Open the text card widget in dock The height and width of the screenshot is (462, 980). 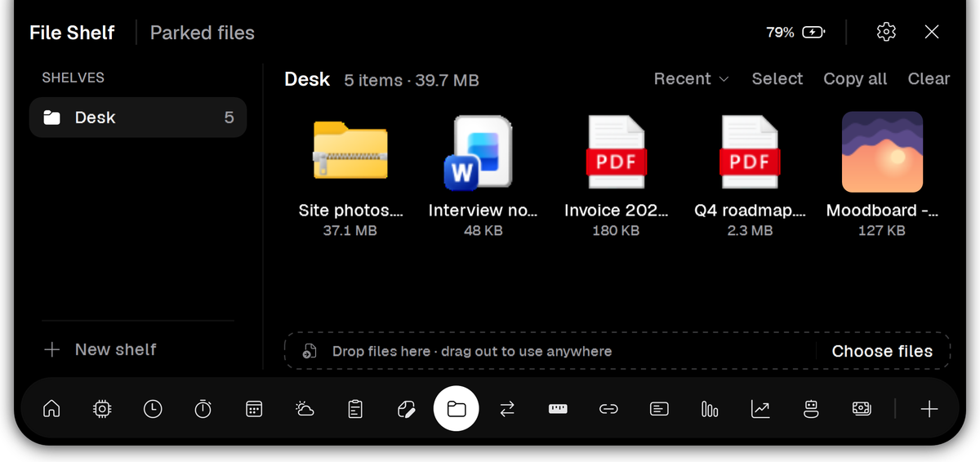point(659,409)
